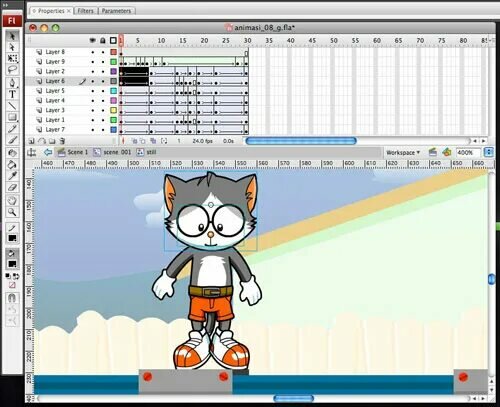This screenshot has width=500, height=407.
Task: Toggle lock dot for Layer 2
Action: click(103, 71)
